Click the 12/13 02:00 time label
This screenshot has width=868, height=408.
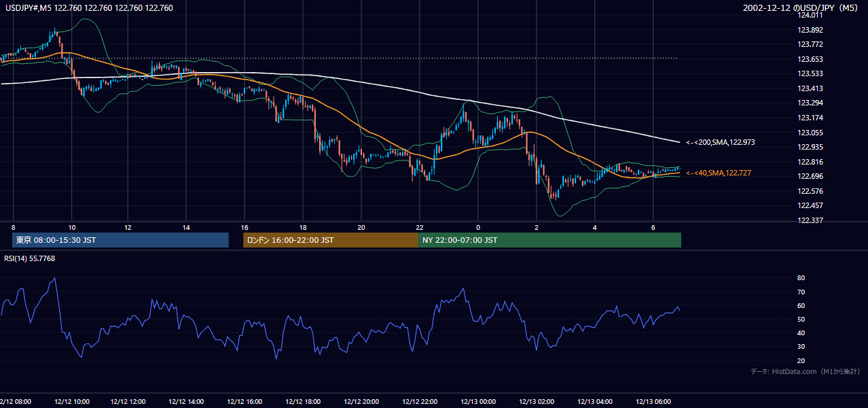click(538, 401)
